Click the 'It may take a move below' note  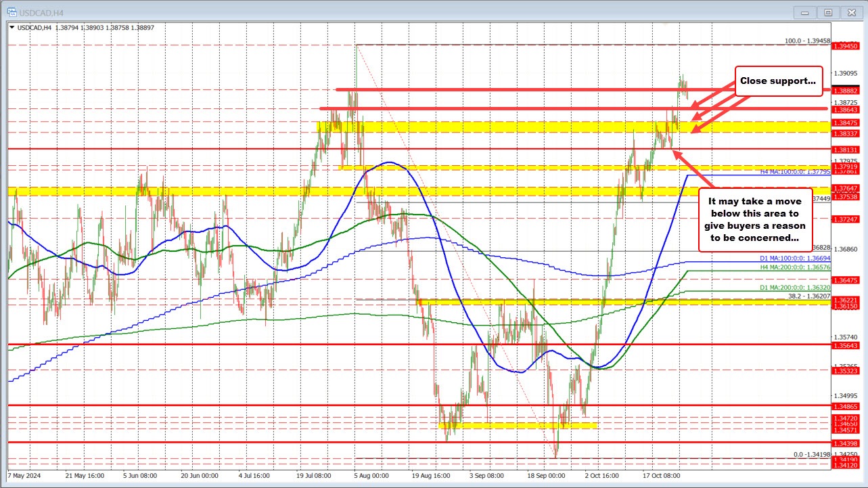click(x=755, y=219)
